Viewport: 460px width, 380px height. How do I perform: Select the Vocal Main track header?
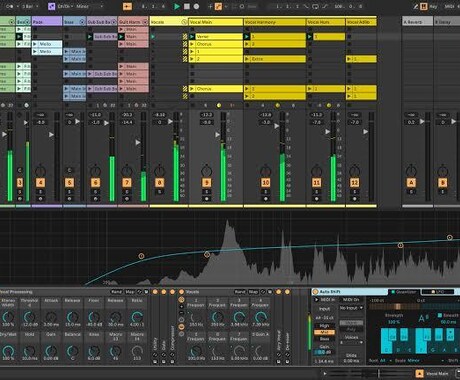point(216,22)
